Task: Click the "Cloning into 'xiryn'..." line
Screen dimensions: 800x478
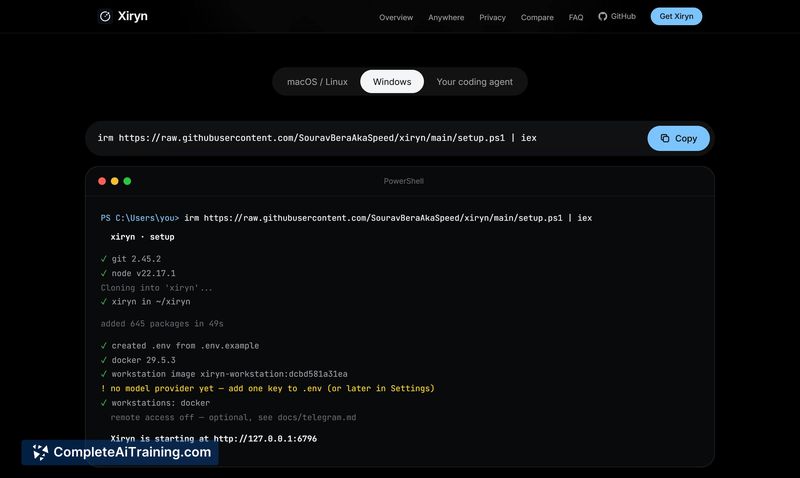Action: [x=156, y=288]
